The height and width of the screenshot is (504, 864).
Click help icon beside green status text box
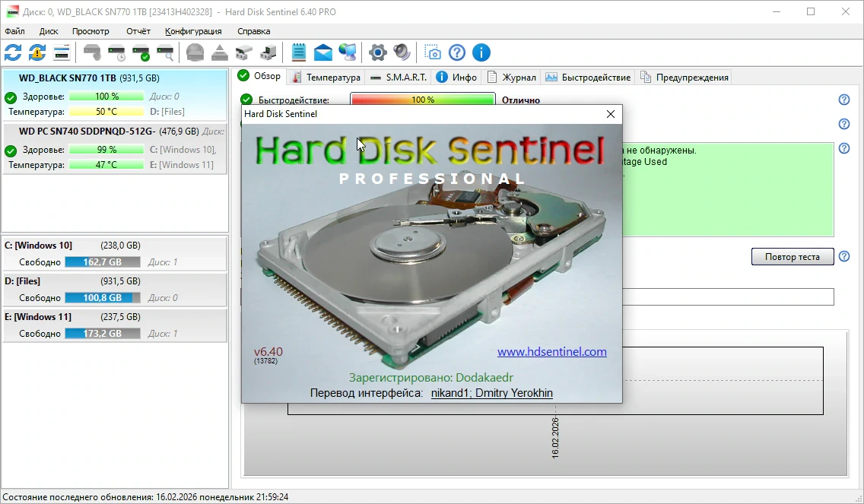(843, 148)
